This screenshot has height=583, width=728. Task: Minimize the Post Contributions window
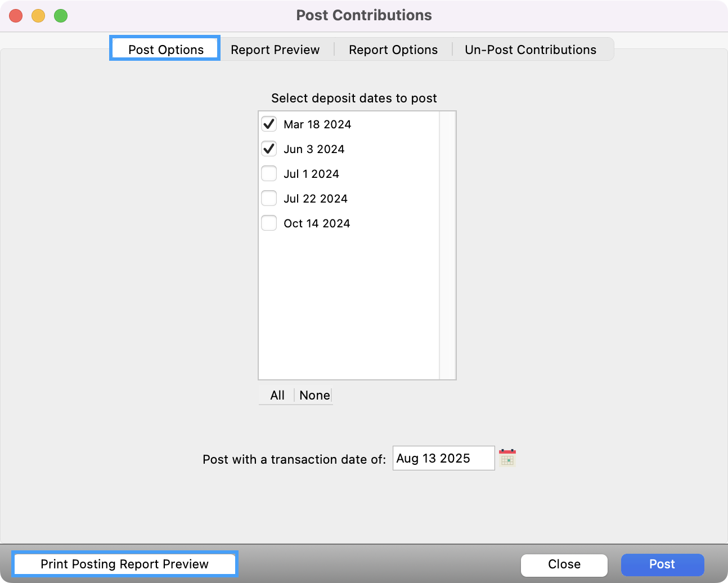coord(38,16)
